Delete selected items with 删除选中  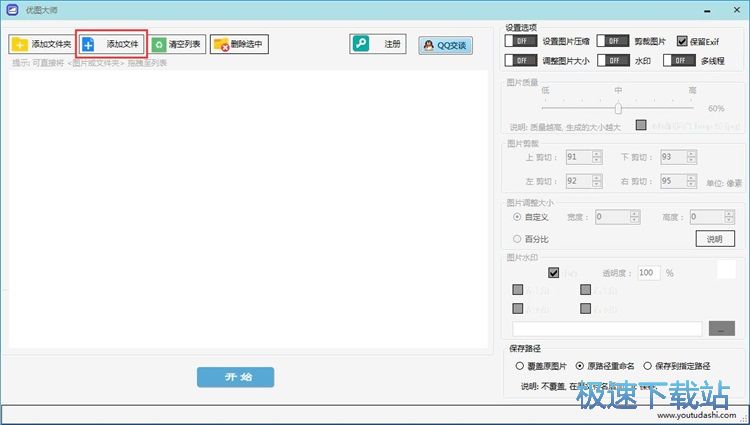coord(239,44)
